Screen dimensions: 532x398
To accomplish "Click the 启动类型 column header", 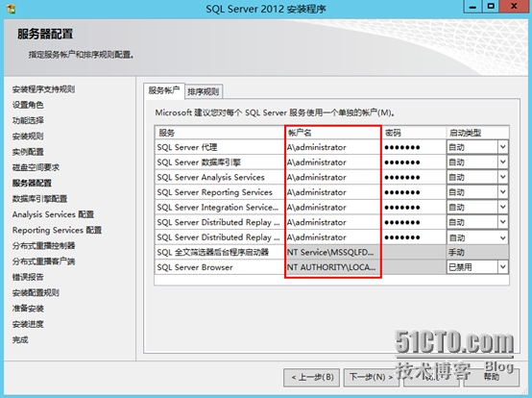I will [477, 133].
